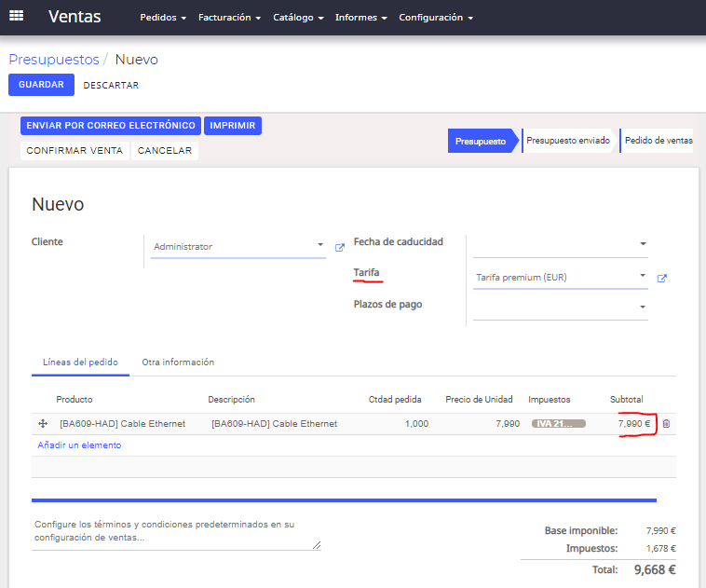706x588 pixels.
Task: Delete the Cable Ethernet order line
Action: point(666,424)
